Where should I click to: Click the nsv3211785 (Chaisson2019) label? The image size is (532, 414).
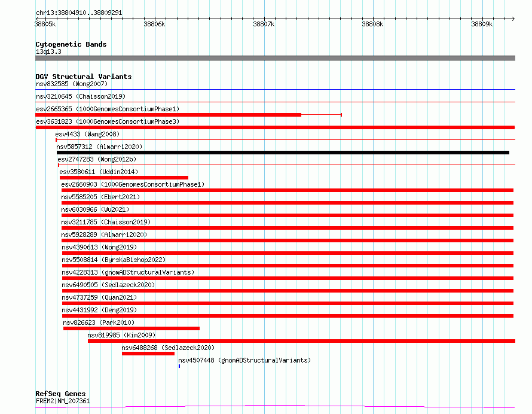[106, 222]
